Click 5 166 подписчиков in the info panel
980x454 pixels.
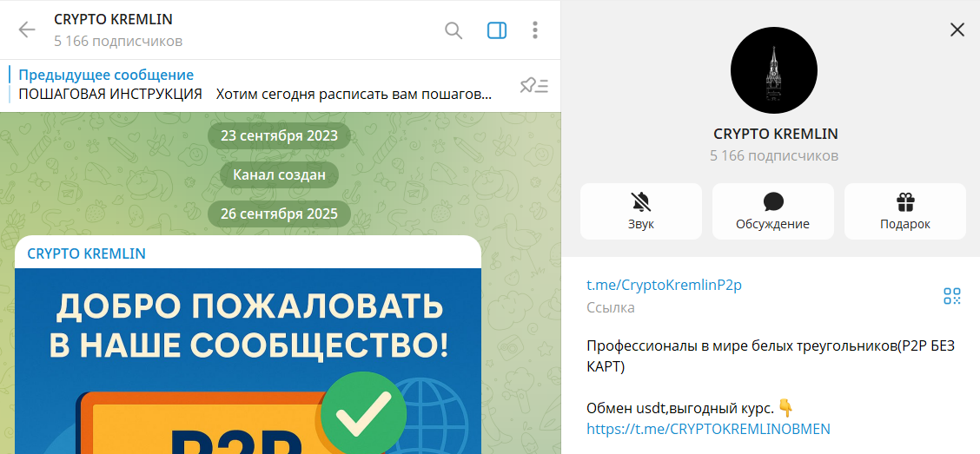click(x=774, y=156)
